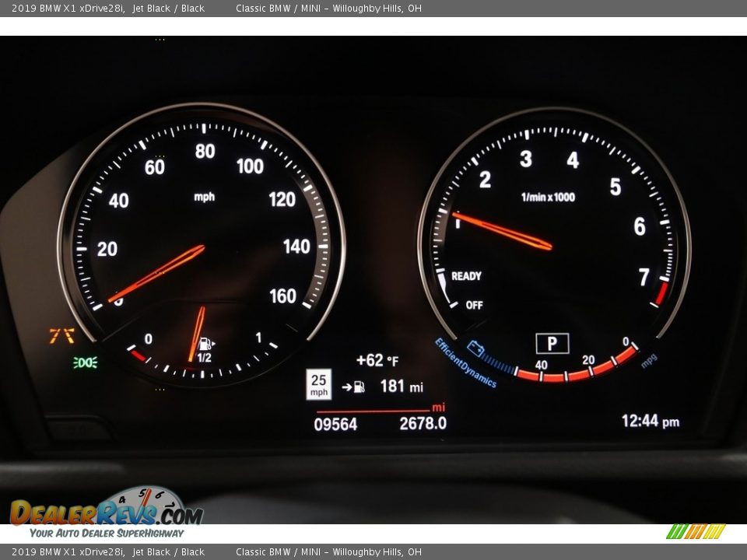Click the red low-fuel mark on gauge

pos(139,355)
